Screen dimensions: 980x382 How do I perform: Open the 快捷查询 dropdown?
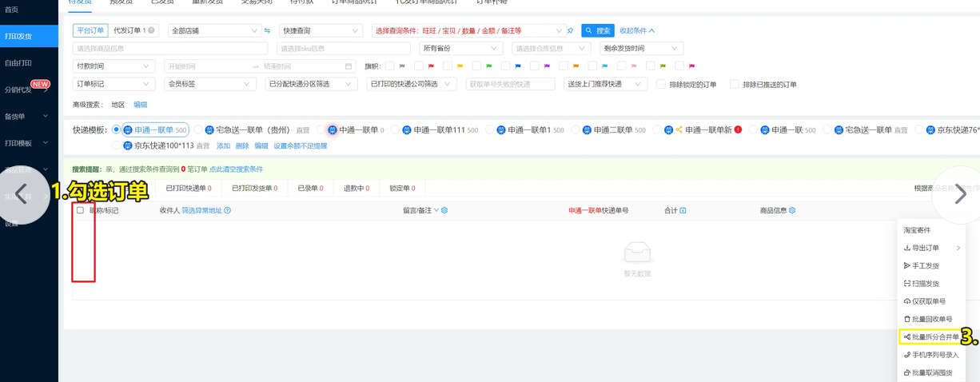(x=320, y=31)
